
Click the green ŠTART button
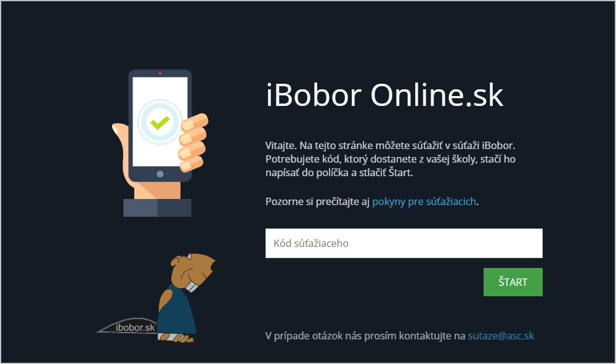point(513,282)
